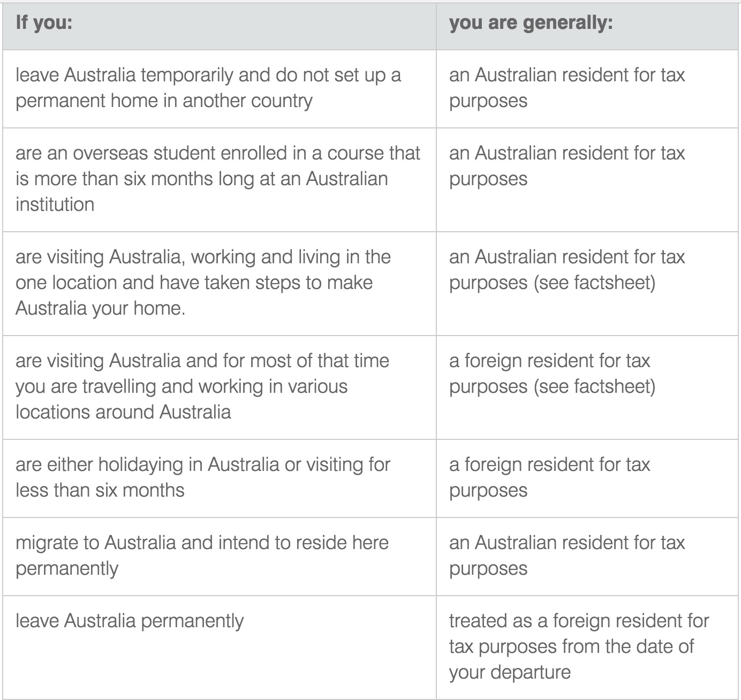Select the 'leave Australia permanently' cell
The image size is (741, 700).
click(x=220, y=648)
